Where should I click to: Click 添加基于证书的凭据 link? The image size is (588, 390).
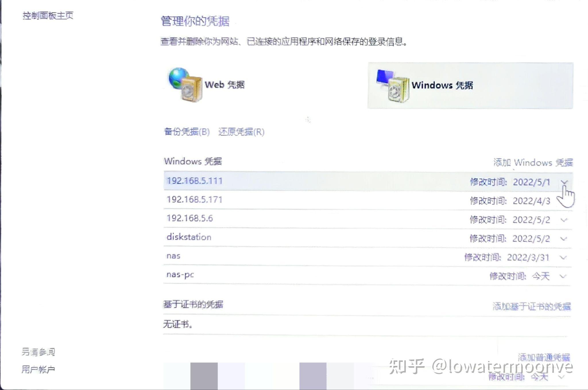531,306
